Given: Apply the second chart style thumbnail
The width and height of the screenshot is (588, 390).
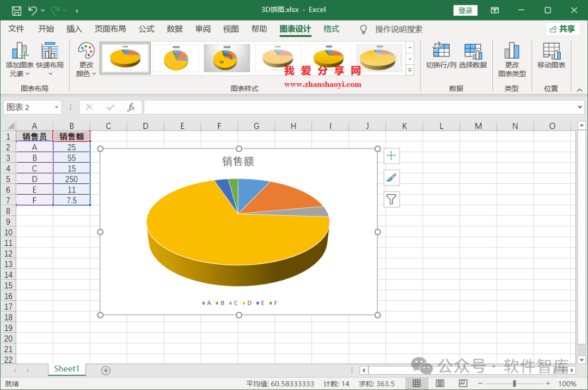Looking at the screenshot, I should pyautogui.click(x=176, y=58).
